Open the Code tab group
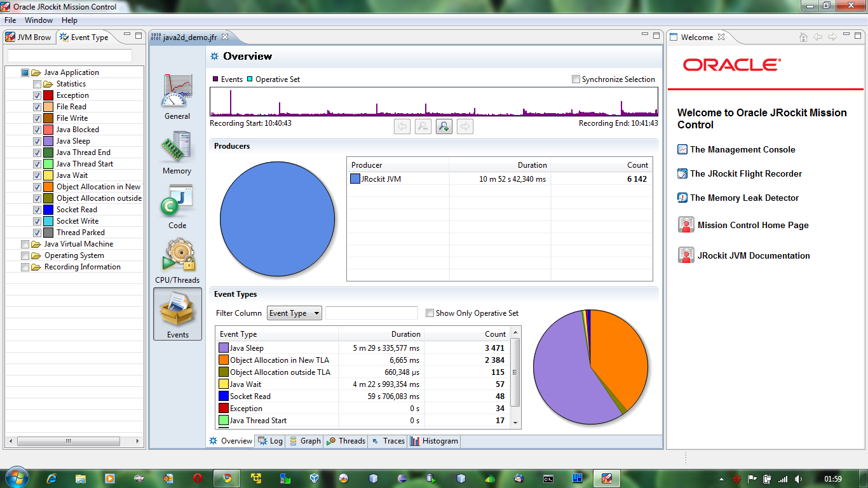Viewport: 868px width, 488px height. coord(177,206)
